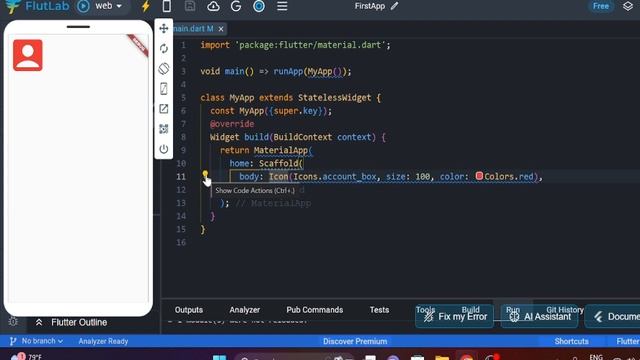640x360 pixels.
Task: Click the FlutLab logo
Action: tap(38, 6)
